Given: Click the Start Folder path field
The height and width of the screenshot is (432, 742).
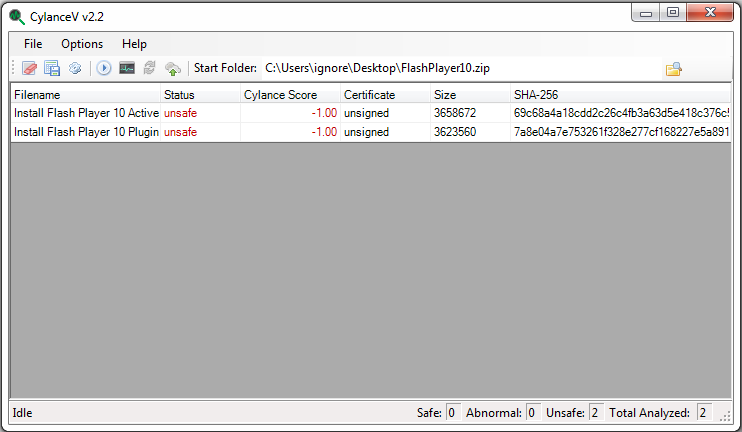Looking at the screenshot, I should [461, 68].
